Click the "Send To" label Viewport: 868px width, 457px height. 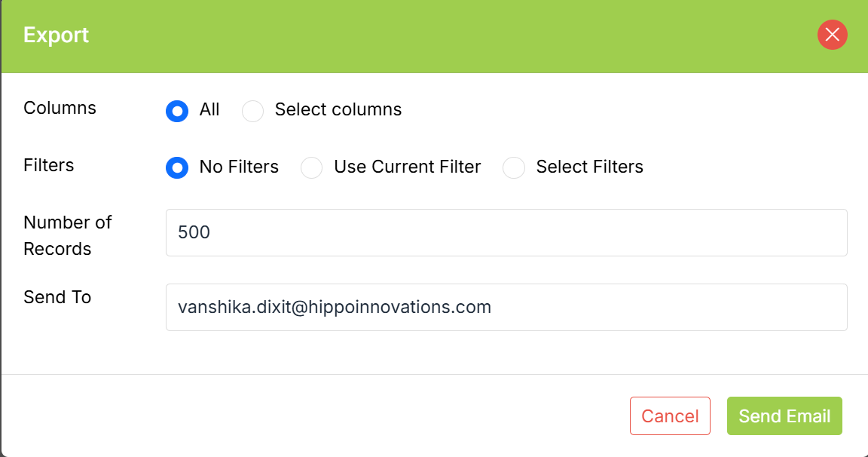tap(57, 297)
